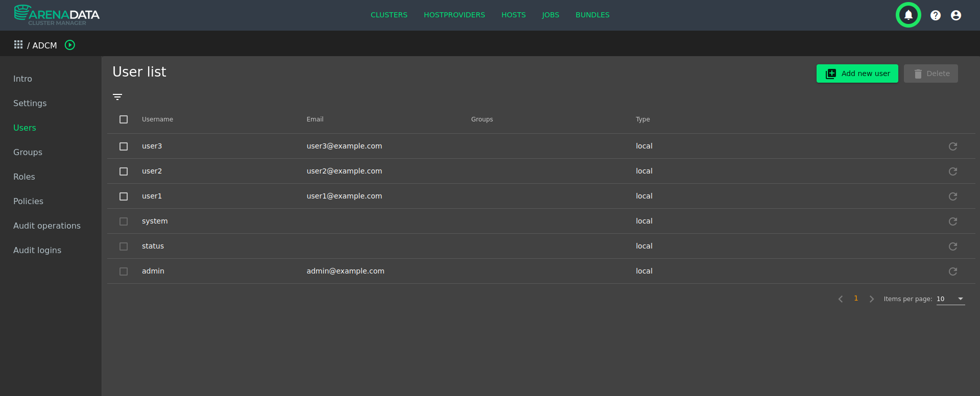The image size is (980, 396).
Task: Select Groups in the sidebar
Action: pos(28,152)
